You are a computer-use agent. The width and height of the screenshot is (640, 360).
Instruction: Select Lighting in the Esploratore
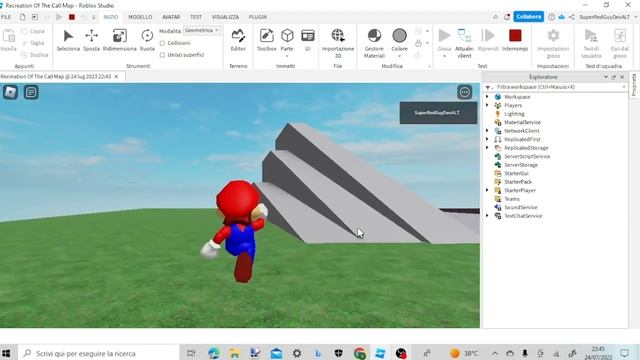514,114
